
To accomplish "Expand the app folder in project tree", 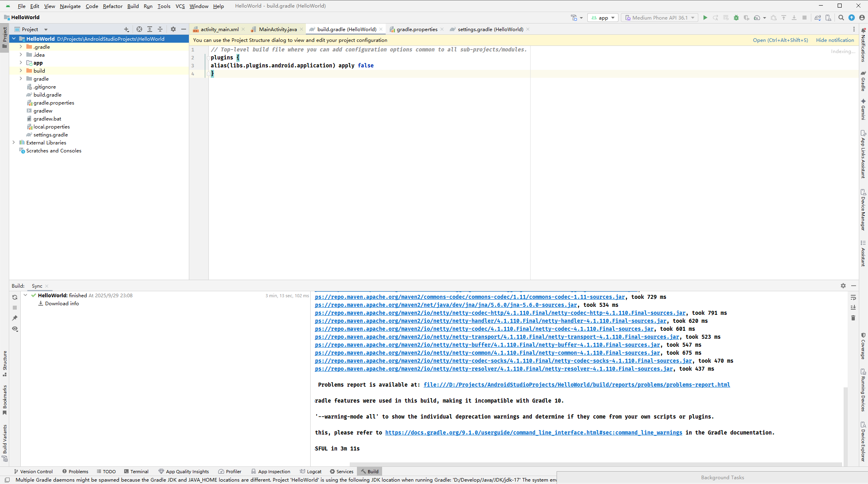I will (21, 63).
